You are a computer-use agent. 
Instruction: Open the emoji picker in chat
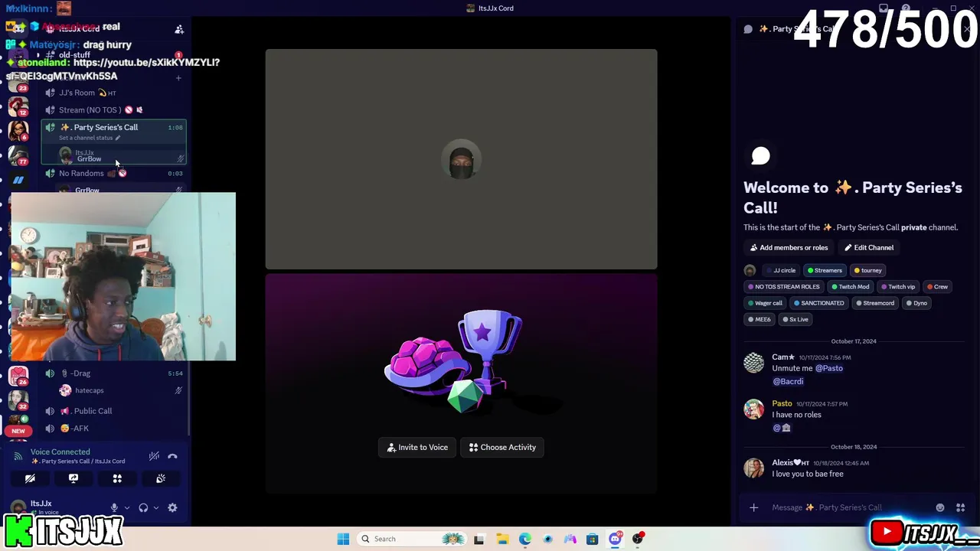pyautogui.click(x=940, y=507)
